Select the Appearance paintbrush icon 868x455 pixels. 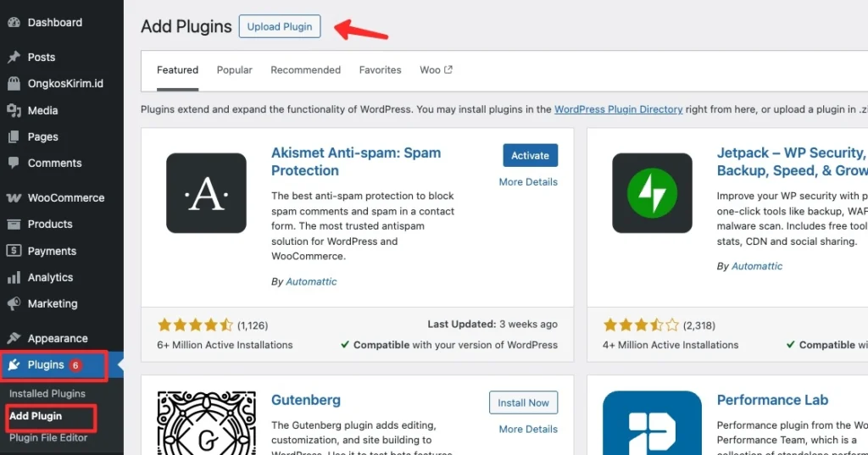click(x=14, y=338)
